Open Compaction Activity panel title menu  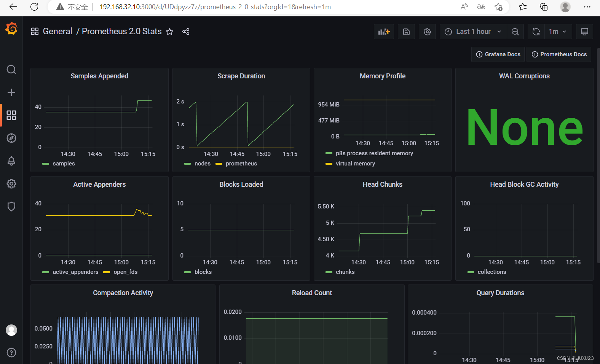[123, 293]
